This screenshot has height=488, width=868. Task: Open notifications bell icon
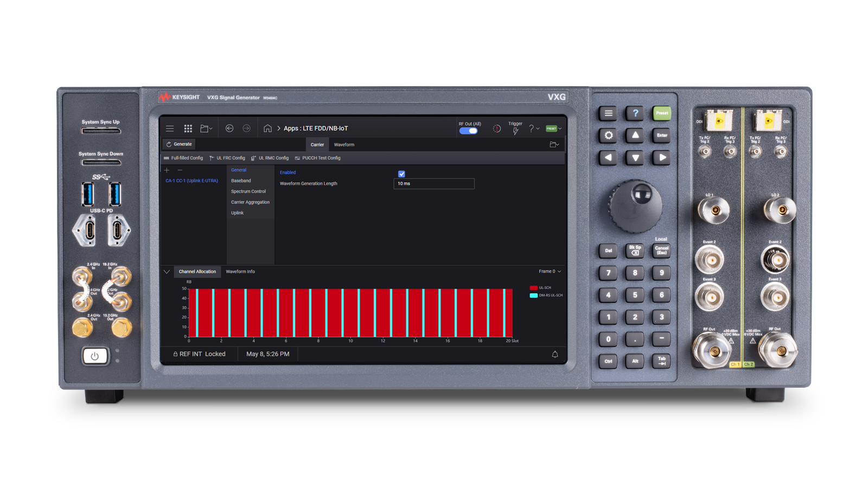pyautogui.click(x=555, y=355)
